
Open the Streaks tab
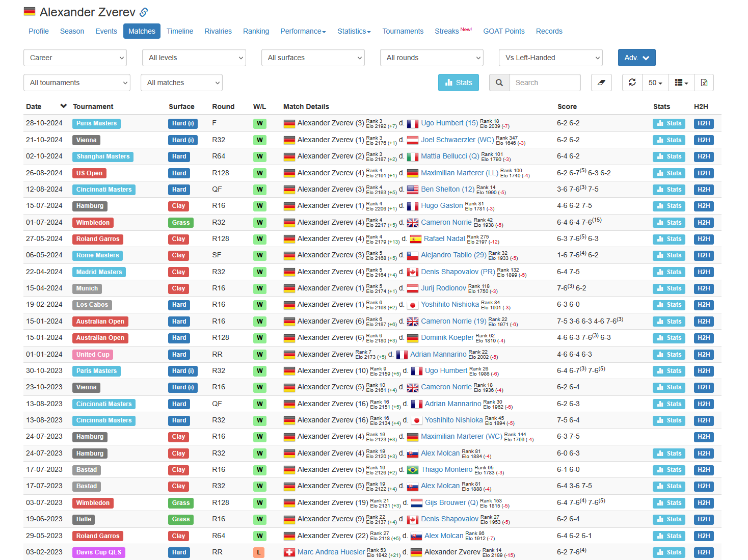pos(453,31)
